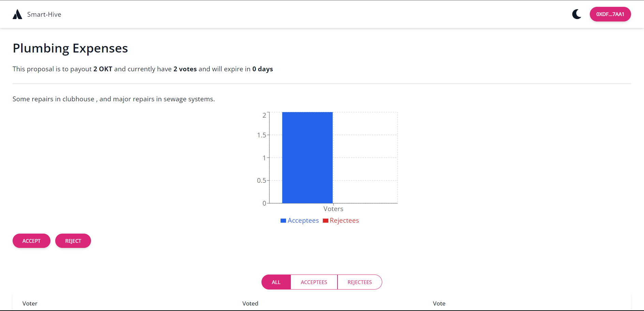
Task: Click the Voter column header
Action: point(30,303)
